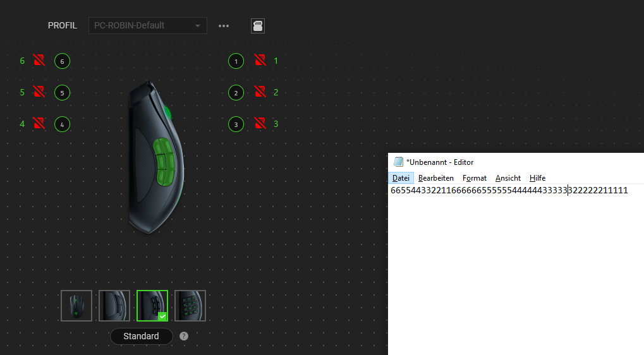Select circled button marker 1
Viewport: 644px width, 355px height.
[x=236, y=61]
